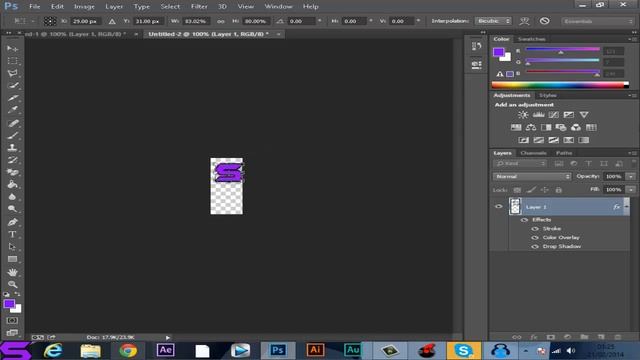Screen dimensions: 640x360
Task: Open the Normal blend mode dropdown
Action: 532,176
